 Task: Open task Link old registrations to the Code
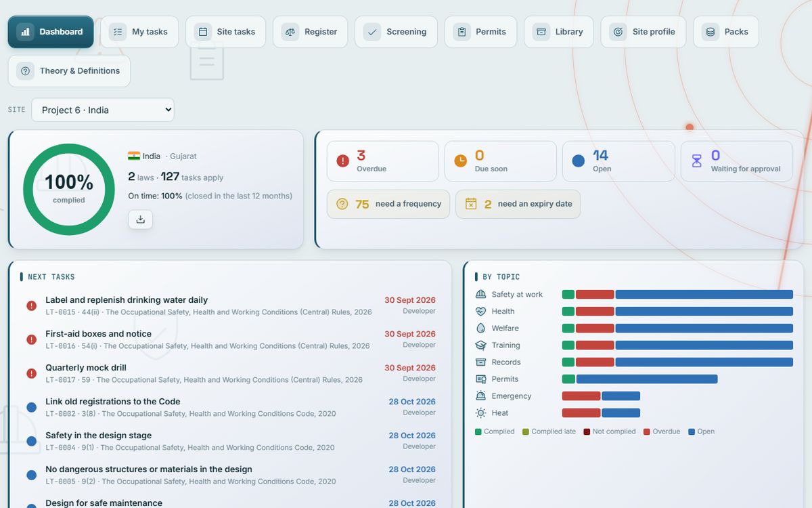point(230,407)
